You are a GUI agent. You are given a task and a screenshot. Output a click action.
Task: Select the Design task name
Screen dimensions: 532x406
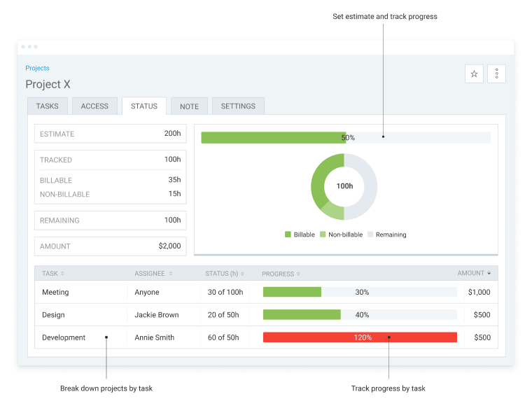click(53, 315)
